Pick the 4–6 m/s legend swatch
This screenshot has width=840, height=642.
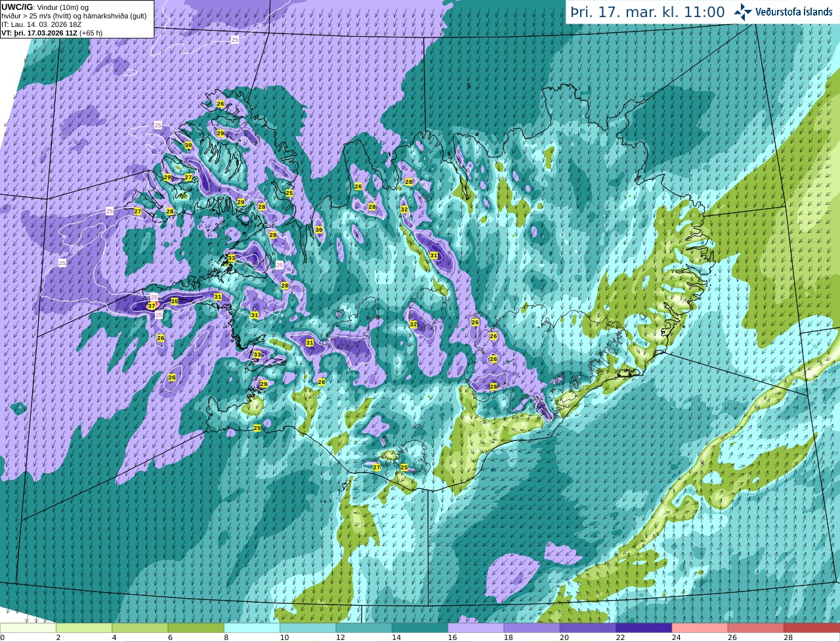[140, 628]
